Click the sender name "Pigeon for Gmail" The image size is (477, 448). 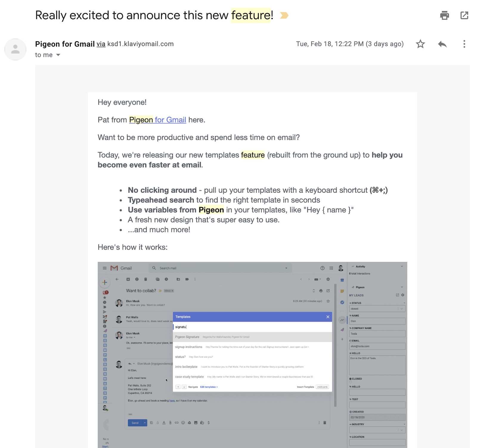point(65,44)
